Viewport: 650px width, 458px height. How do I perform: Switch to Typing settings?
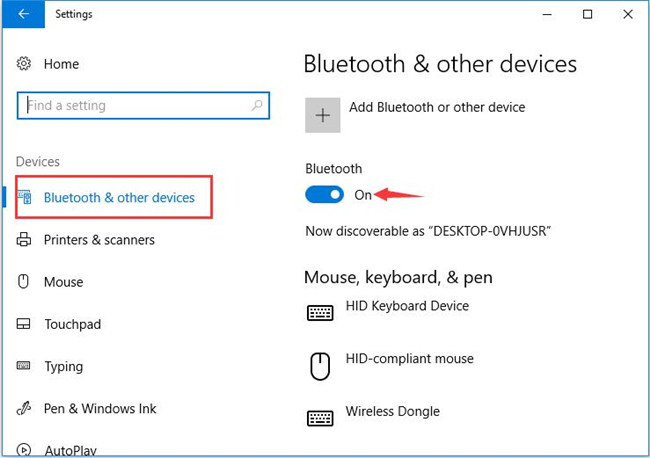pyautogui.click(x=63, y=366)
